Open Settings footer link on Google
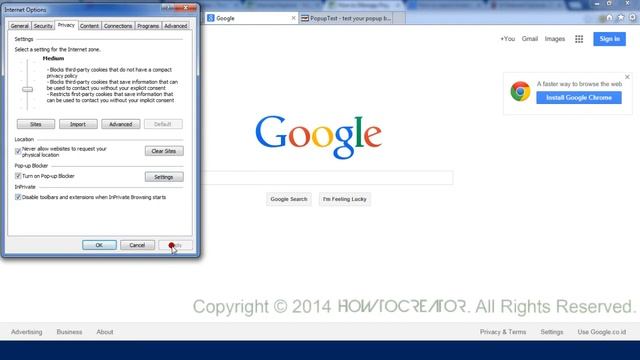The height and width of the screenshot is (360, 640). 551,332
